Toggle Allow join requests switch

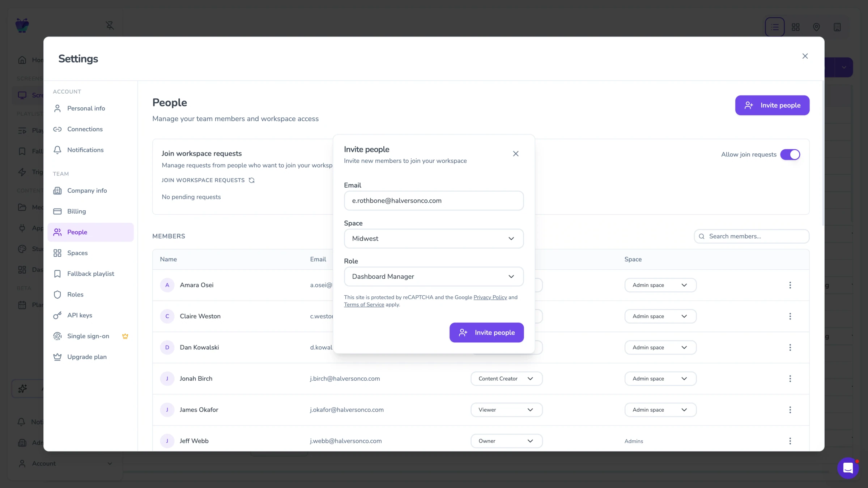(x=790, y=154)
